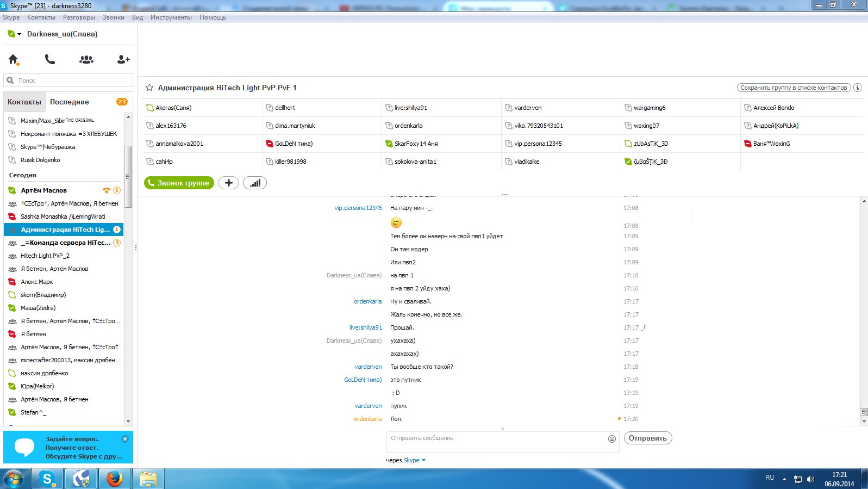868x489 pixels.
Task: Click GoLDeN тима) sender link in chat
Action: pyautogui.click(x=363, y=380)
